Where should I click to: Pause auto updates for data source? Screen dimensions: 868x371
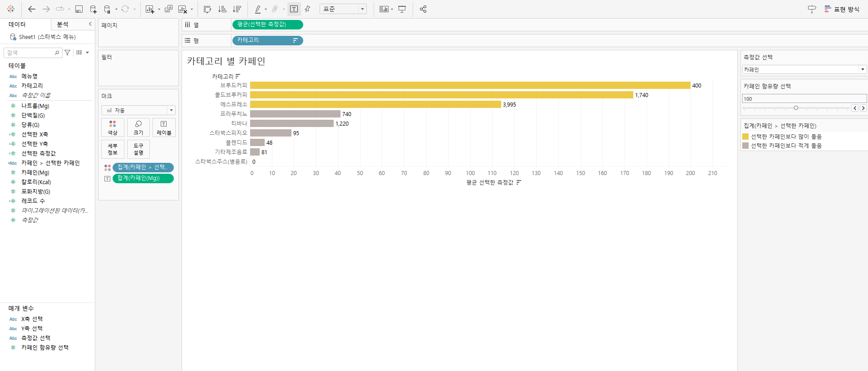click(107, 9)
